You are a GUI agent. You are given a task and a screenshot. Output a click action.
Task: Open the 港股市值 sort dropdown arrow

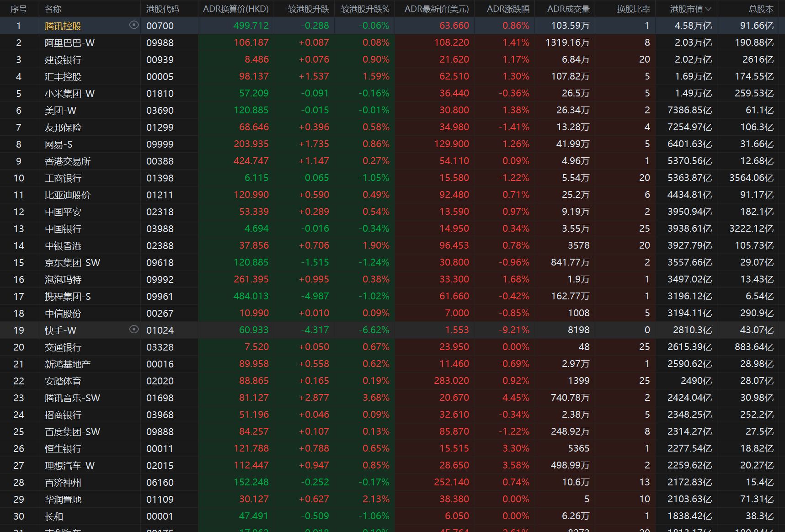(708, 9)
